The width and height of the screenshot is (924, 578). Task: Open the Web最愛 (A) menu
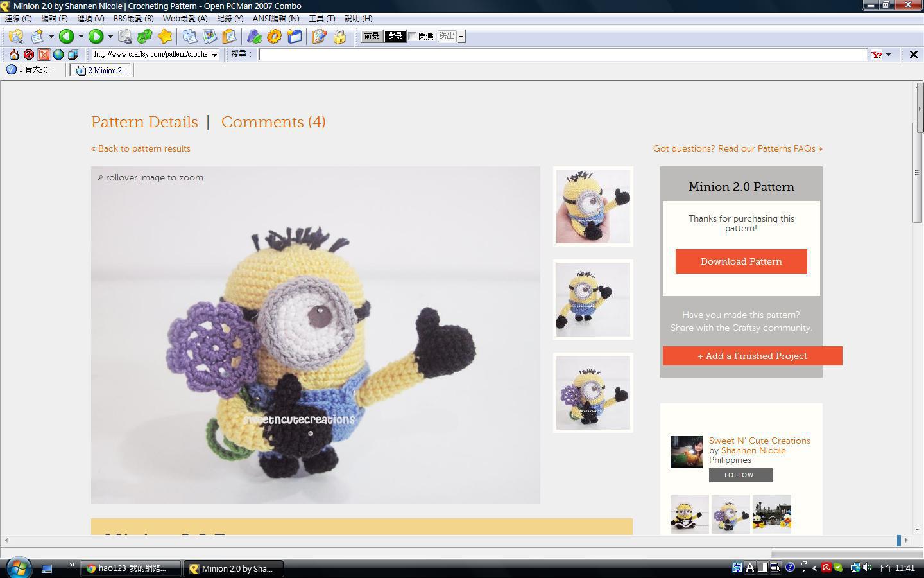[185, 19]
